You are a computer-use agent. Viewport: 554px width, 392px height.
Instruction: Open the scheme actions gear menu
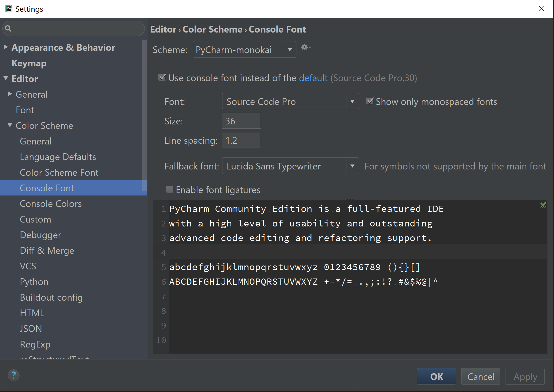click(x=306, y=47)
